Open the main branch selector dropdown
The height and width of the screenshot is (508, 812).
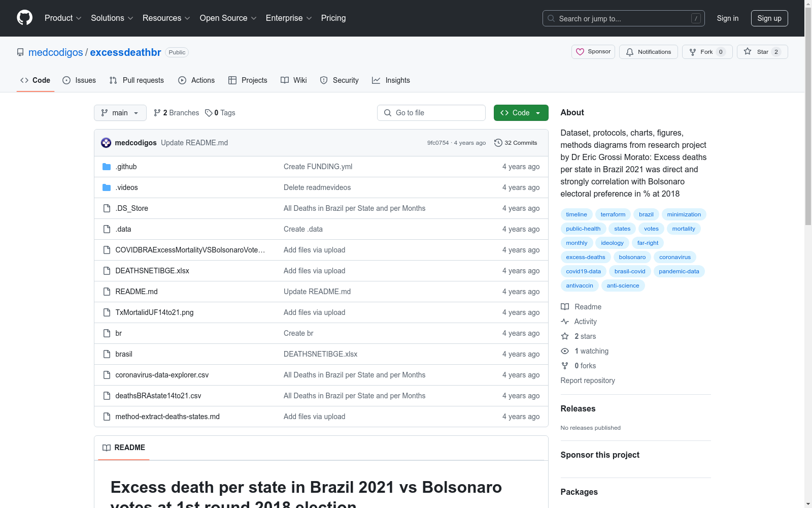tap(120, 113)
